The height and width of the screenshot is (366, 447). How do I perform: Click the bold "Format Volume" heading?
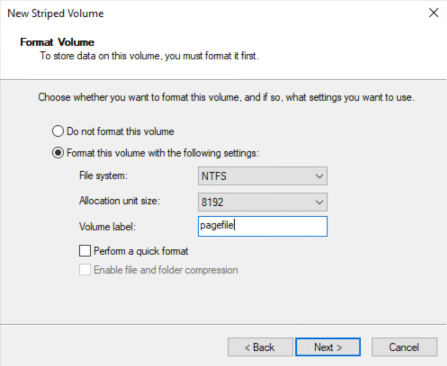pyautogui.click(x=57, y=42)
